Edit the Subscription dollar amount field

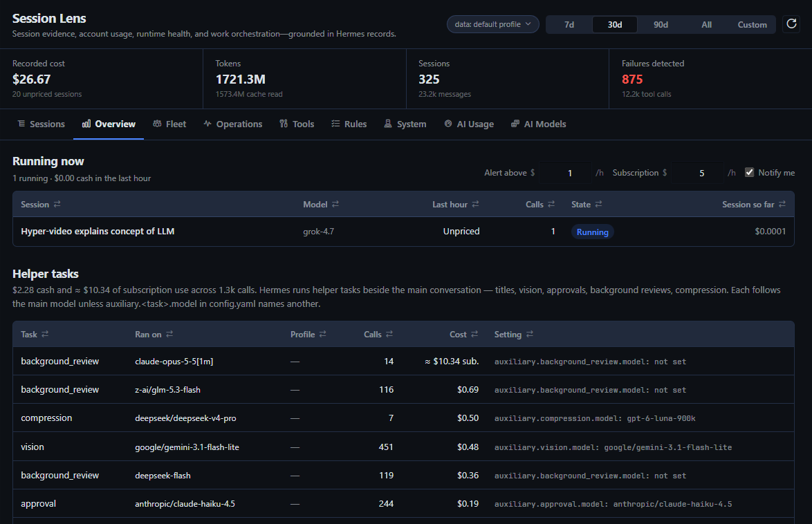(x=698, y=173)
